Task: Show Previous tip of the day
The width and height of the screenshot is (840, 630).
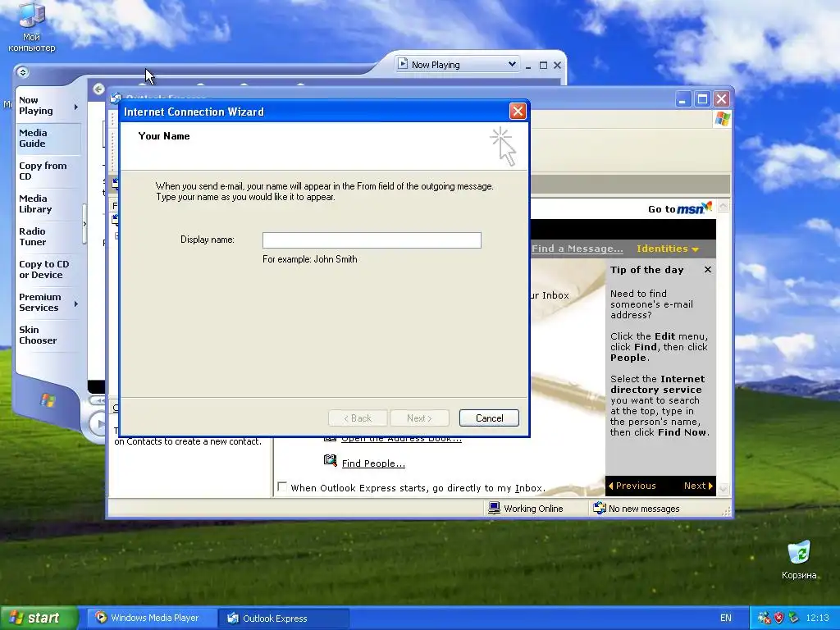Action: click(x=632, y=486)
